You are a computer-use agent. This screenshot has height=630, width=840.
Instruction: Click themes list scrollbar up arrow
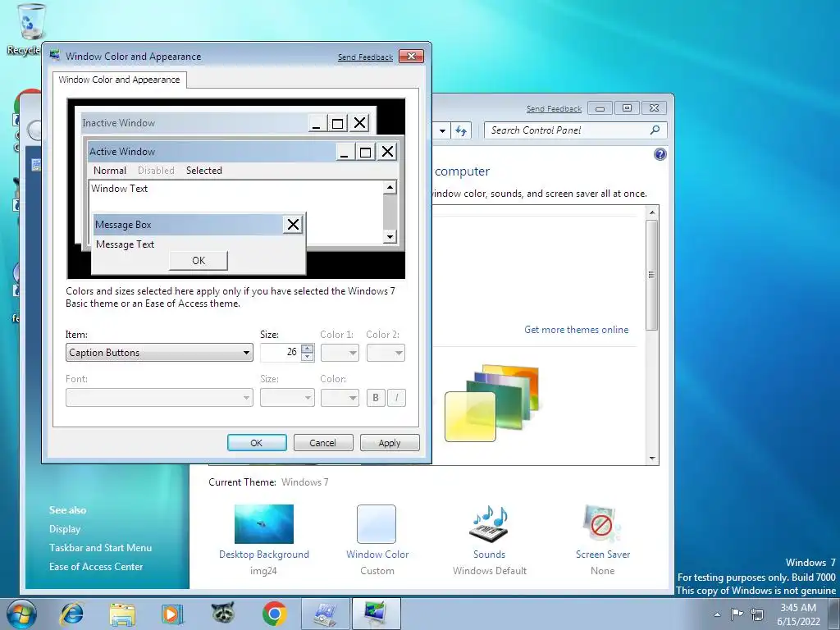pyautogui.click(x=652, y=212)
